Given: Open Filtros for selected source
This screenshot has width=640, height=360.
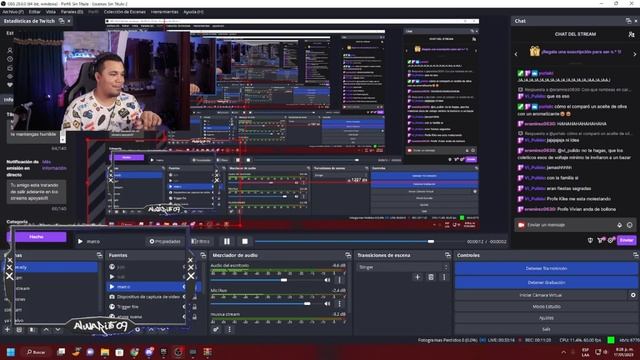Looking at the screenshot, I should pos(200,242).
